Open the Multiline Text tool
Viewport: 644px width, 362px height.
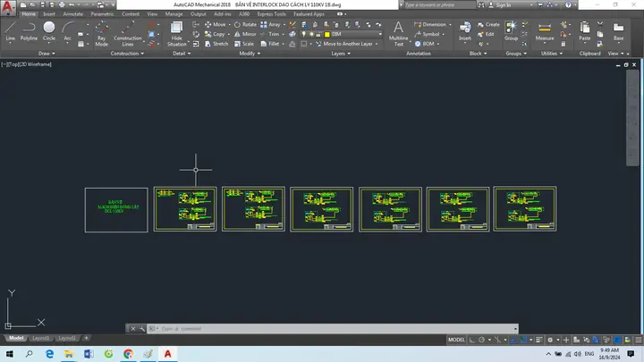[398, 34]
